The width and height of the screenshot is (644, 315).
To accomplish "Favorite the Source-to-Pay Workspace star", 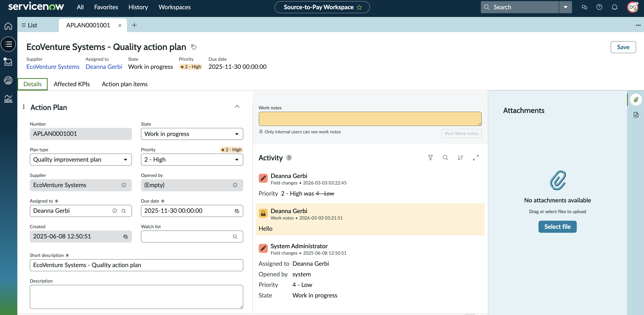I will [359, 7].
